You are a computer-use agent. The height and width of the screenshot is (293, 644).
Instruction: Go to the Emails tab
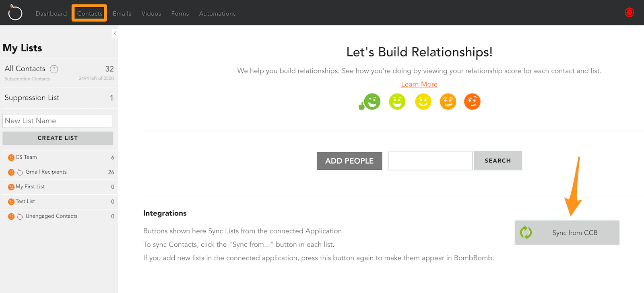(x=122, y=13)
